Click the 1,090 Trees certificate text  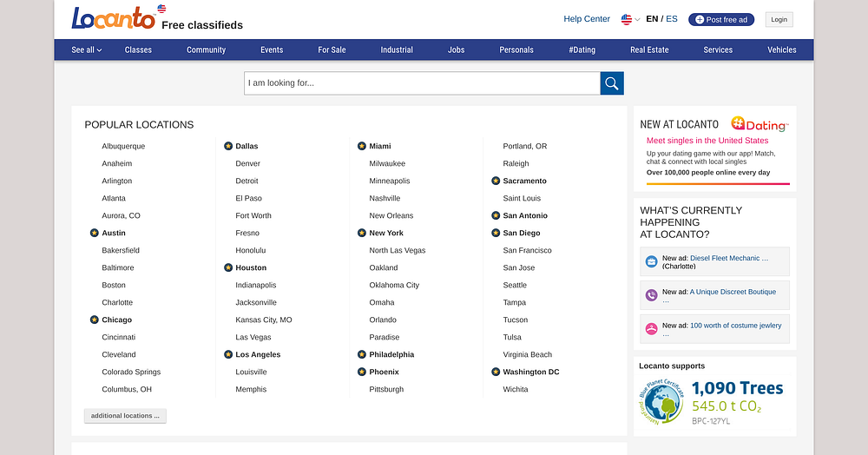(737, 388)
